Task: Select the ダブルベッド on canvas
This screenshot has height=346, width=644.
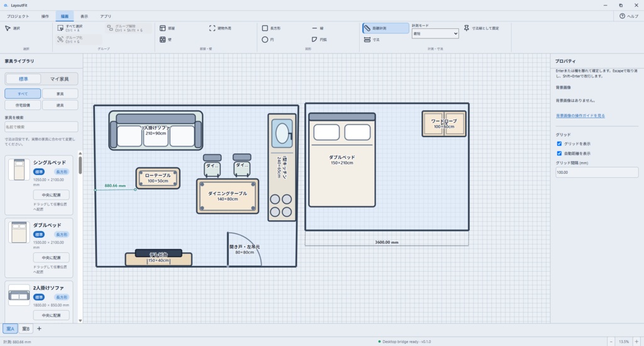Action: (342, 160)
